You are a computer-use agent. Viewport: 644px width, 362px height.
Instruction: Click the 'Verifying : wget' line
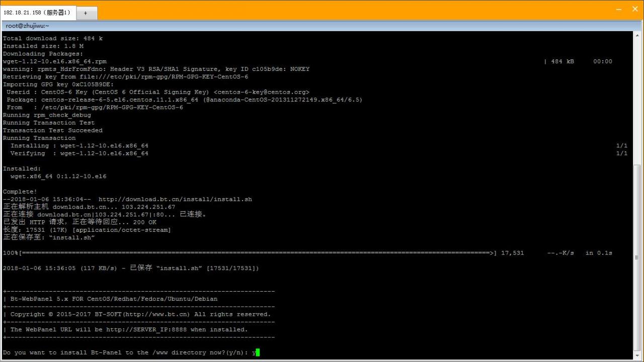tap(79, 153)
